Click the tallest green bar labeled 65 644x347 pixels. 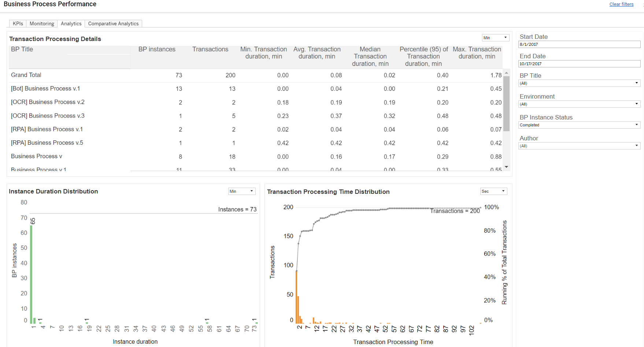click(x=31, y=274)
